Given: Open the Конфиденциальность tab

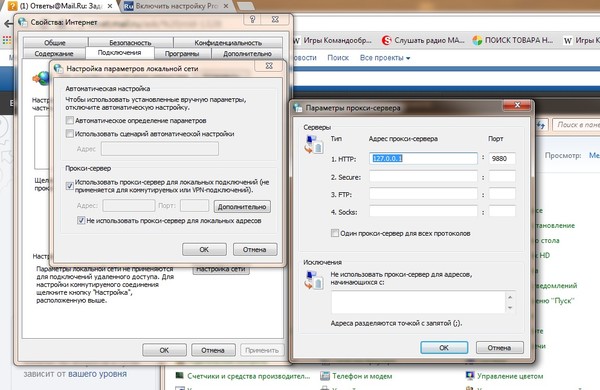Looking at the screenshot, I should coord(228,42).
